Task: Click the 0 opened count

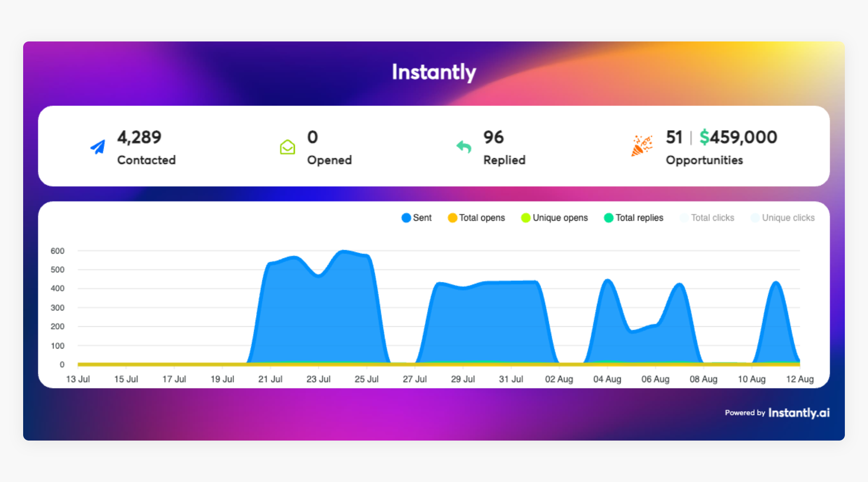Action: pos(312,137)
